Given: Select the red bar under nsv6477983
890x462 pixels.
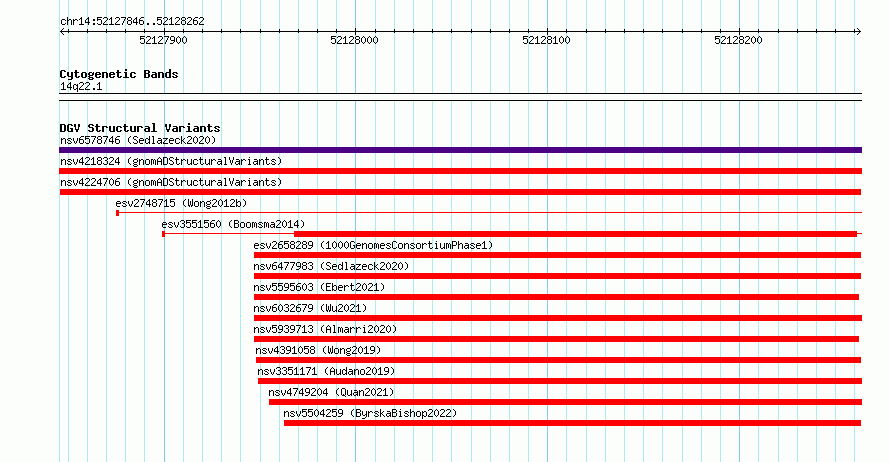Looking at the screenshot, I should pos(557,276).
